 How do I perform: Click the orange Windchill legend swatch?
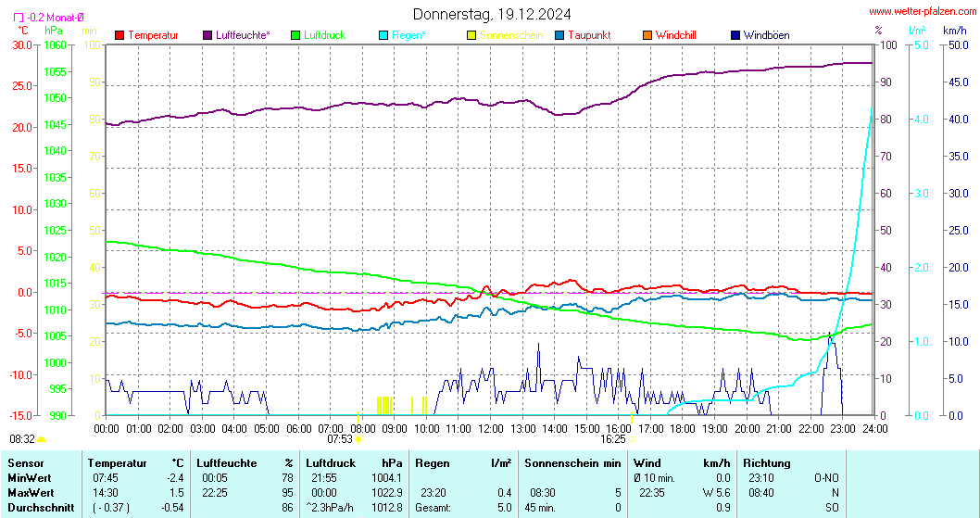coord(647,35)
